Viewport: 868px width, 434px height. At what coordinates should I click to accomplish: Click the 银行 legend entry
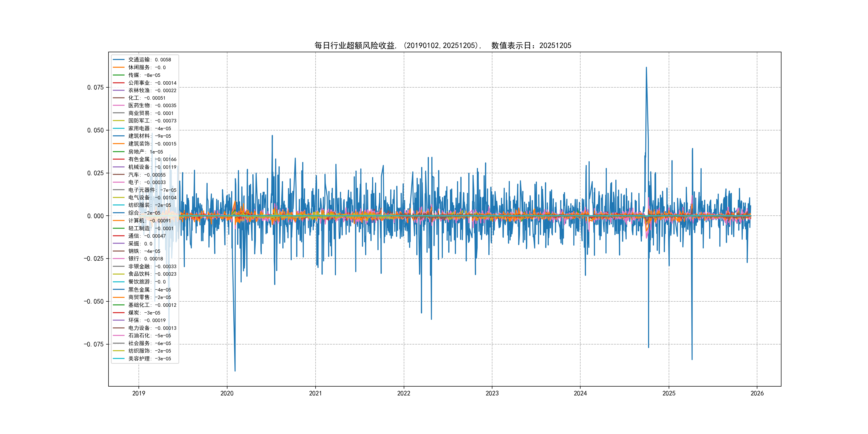pos(145,259)
